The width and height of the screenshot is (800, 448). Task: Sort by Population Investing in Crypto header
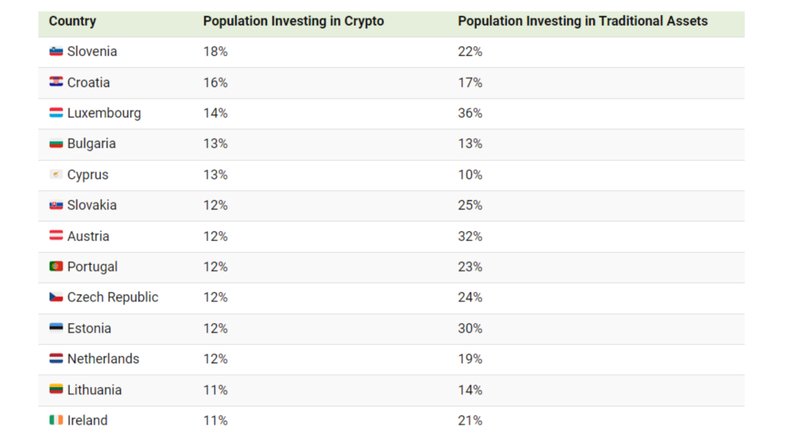tap(293, 21)
